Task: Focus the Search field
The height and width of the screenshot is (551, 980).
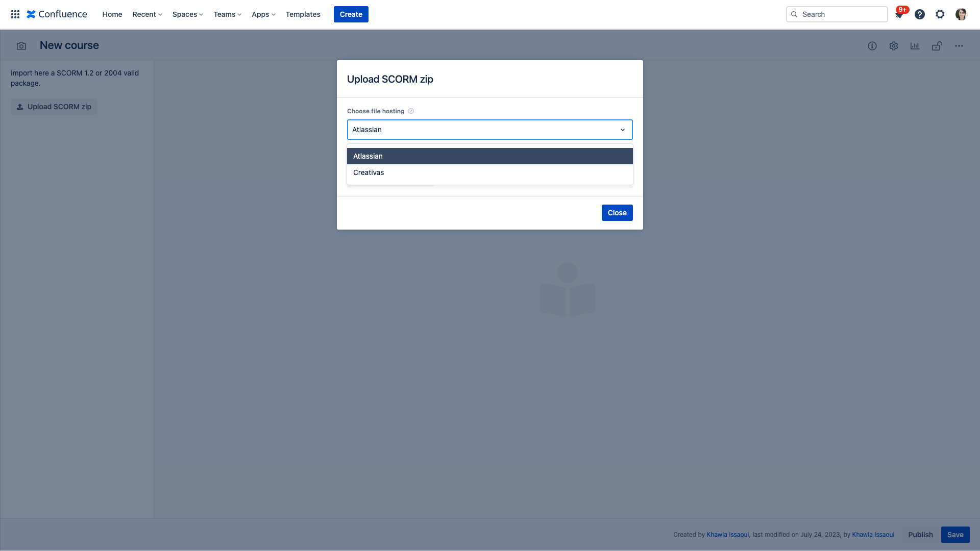Action: [x=837, y=14]
